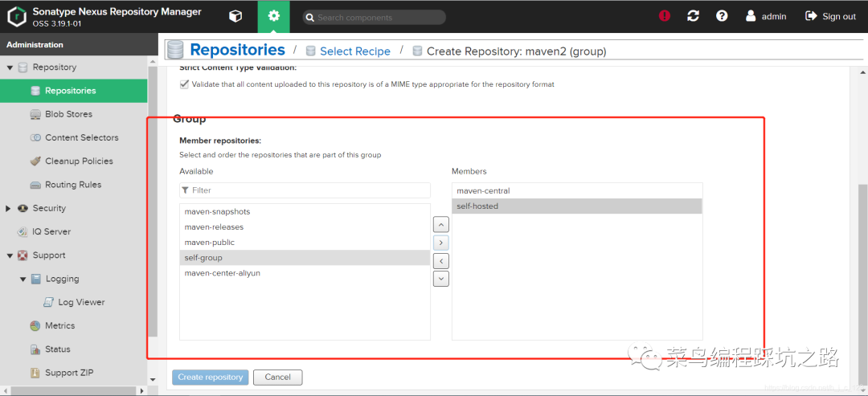Select maven-public in Available list

305,243
